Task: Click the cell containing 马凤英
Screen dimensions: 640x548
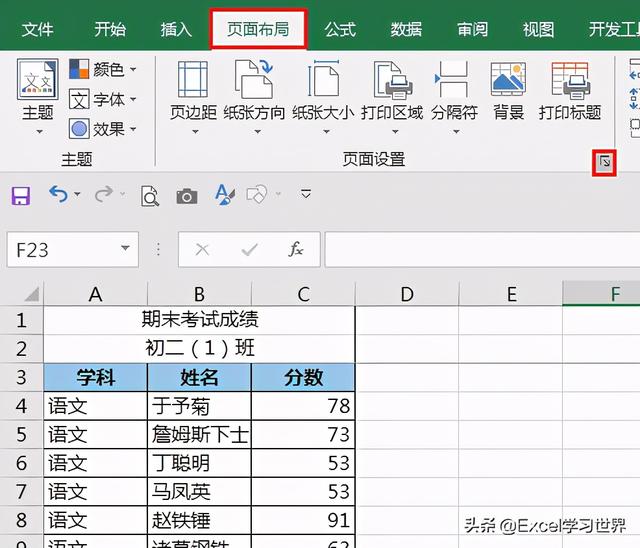Action: pyautogui.click(x=199, y=492)
